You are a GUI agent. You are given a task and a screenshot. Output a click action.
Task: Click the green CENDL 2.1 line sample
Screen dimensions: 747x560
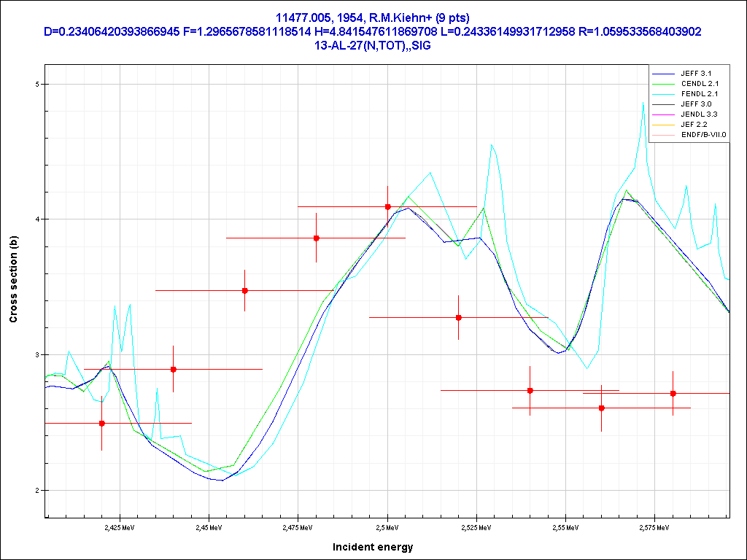point(665,84)
